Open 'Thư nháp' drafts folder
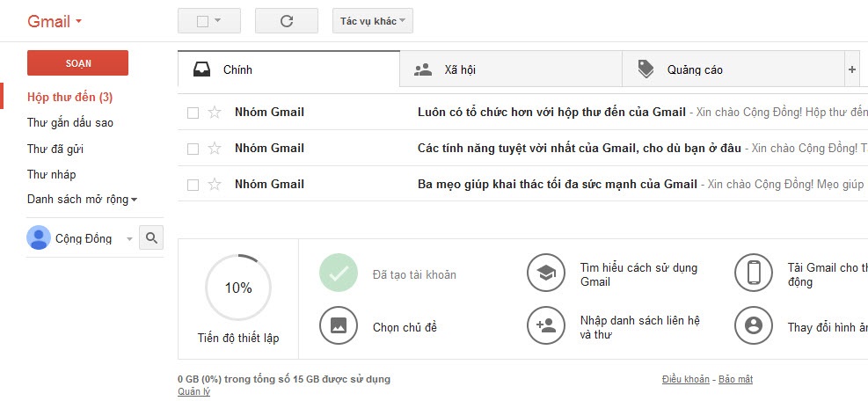This screenshot has width=868, height=401. point(52,174)
